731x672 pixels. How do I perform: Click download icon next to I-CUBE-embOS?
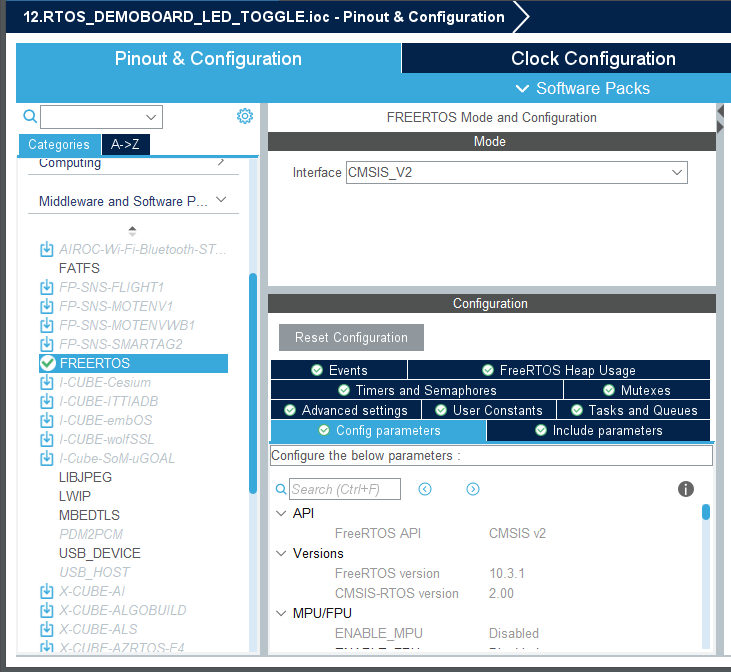point(47,420)
